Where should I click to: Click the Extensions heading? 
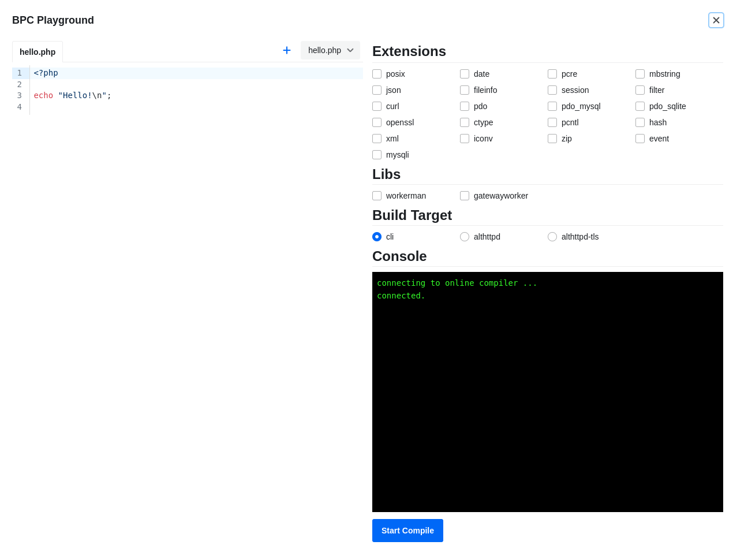[409, 51]
